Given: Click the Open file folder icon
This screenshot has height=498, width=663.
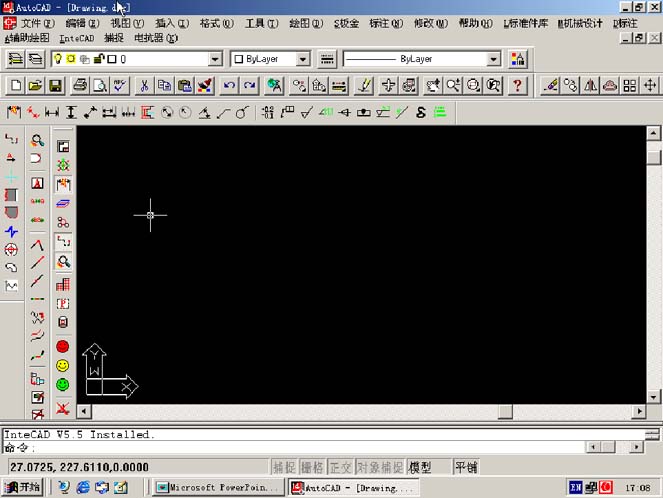Looking at the screenshot, I should pyautogui.click(x=36, y=86).
